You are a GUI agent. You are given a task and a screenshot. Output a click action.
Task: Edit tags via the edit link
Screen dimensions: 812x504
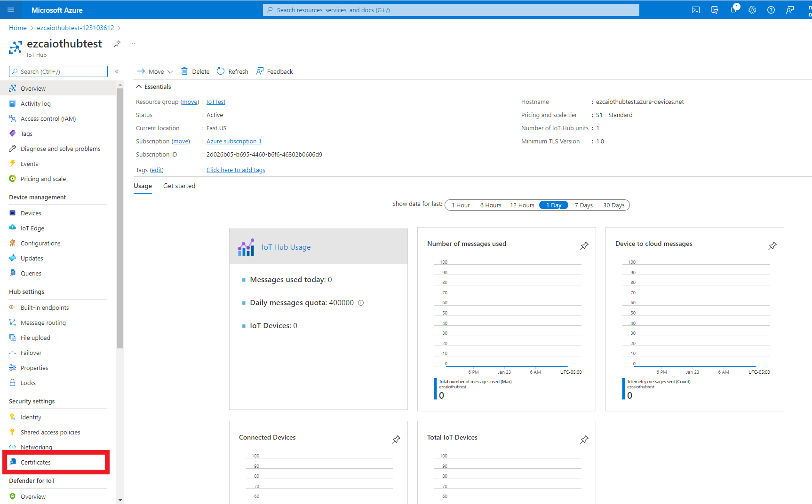(x=157, y=170)
